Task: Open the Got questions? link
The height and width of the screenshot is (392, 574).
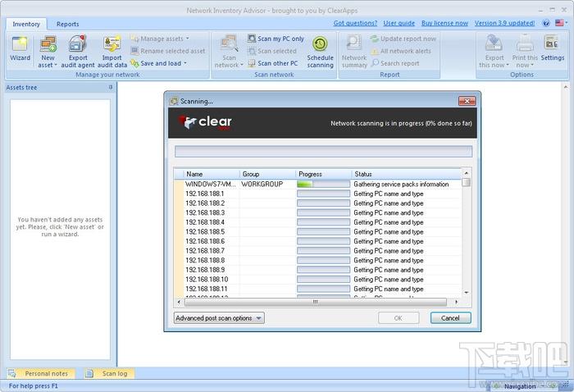Action: click(355, 23)
